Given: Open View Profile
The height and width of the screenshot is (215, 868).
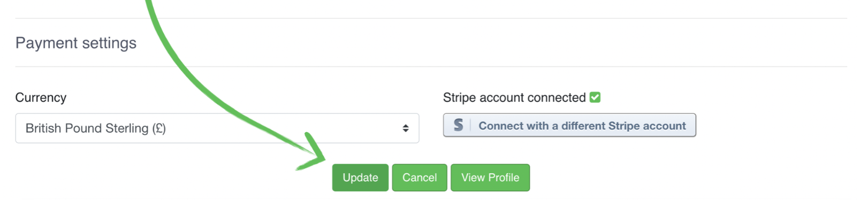Looking at the screenshot, I should pos(490,178).
